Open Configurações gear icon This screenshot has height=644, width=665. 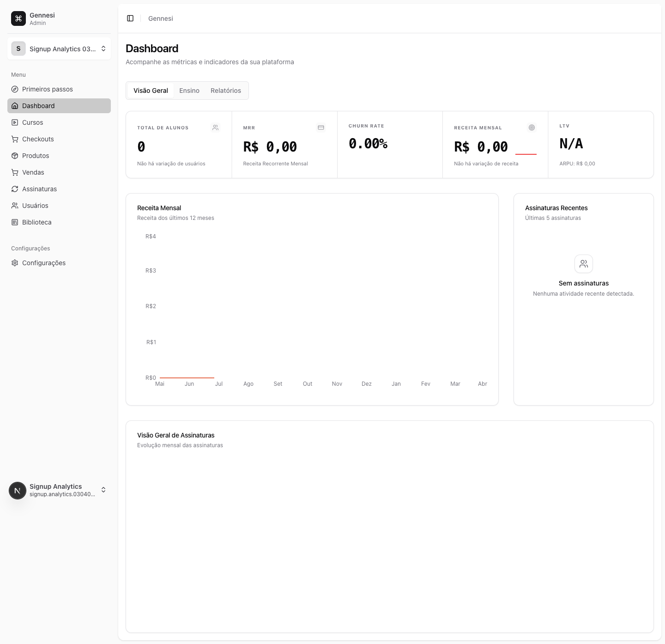(x=15, y=263)
